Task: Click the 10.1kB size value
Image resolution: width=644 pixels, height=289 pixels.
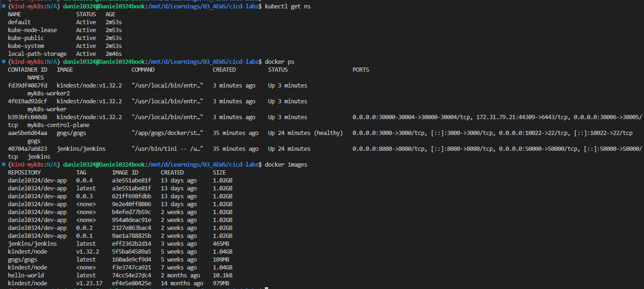Action: point(223,276)
